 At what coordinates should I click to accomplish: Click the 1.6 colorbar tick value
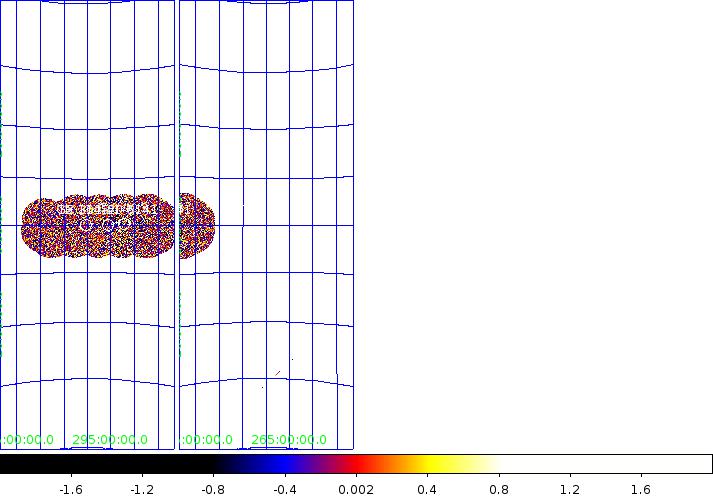641,490
